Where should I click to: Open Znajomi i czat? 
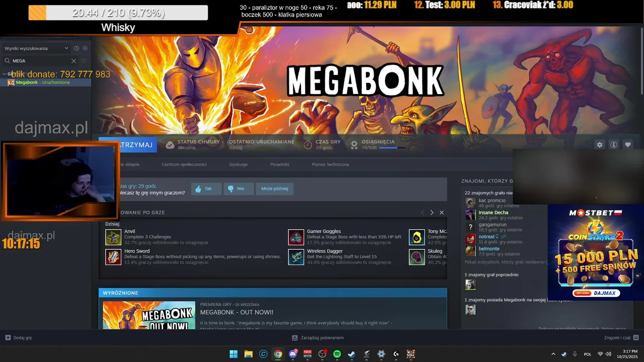(621, 338)
